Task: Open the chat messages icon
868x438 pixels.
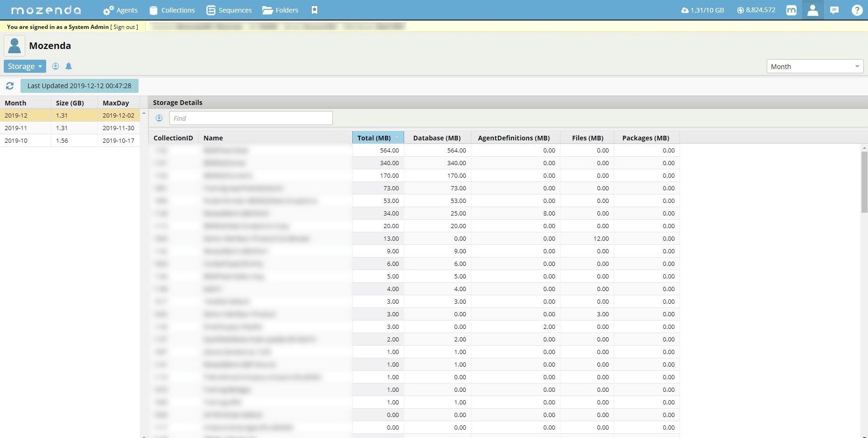Action: (834, 10)
